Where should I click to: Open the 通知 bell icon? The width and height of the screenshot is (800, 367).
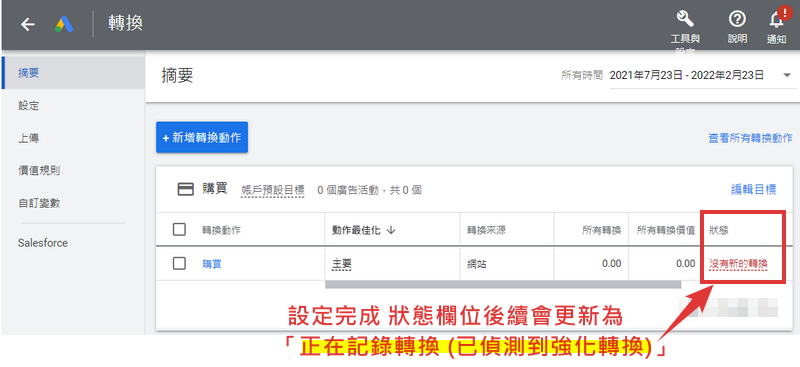pyautogui.click(x=777, y=19)
